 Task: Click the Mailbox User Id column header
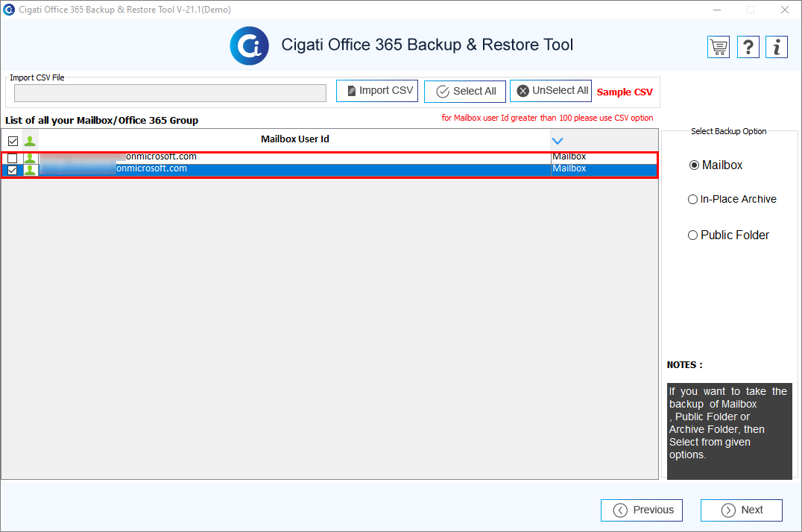295,139
